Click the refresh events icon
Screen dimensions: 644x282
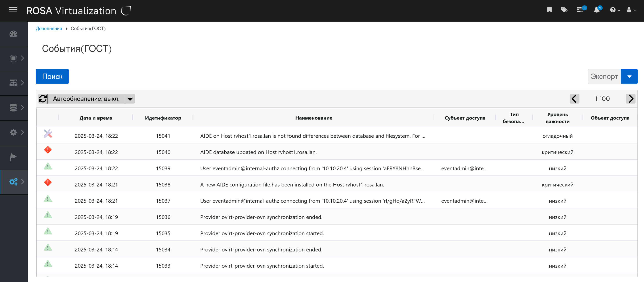point(43,99)
